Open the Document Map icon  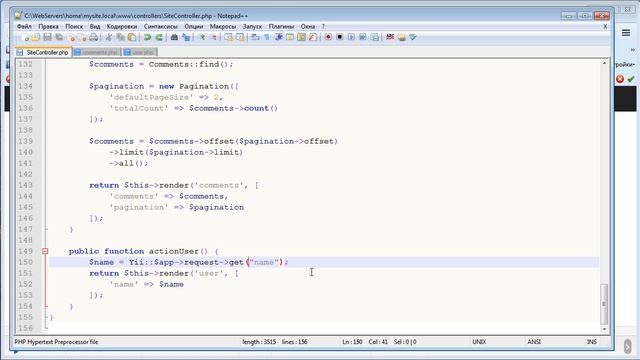301,38
